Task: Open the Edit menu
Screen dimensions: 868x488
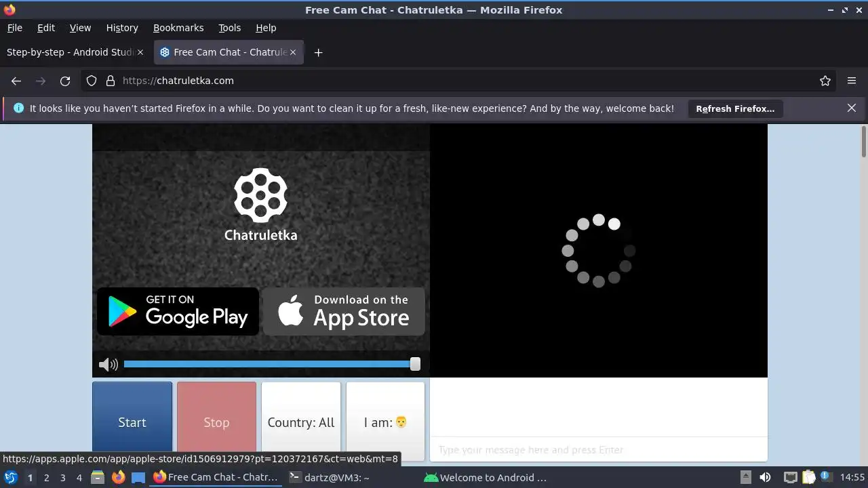Action: [x=46, y=28]
